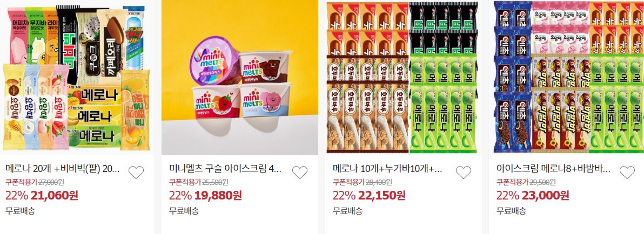The height and width of the screenshot is (234, 644).
Task: Open product title 메로나 20개 +비비빅(팥)
Action: [63, 168]
